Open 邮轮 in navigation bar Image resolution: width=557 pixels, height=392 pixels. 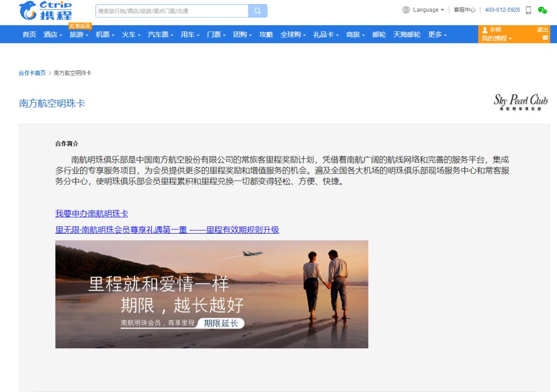coord(379,35)
